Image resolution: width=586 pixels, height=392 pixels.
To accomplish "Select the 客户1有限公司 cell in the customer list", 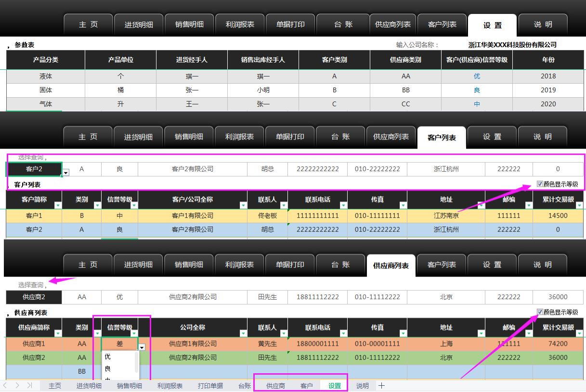I will pyautogui.click(x=193, y=216).
